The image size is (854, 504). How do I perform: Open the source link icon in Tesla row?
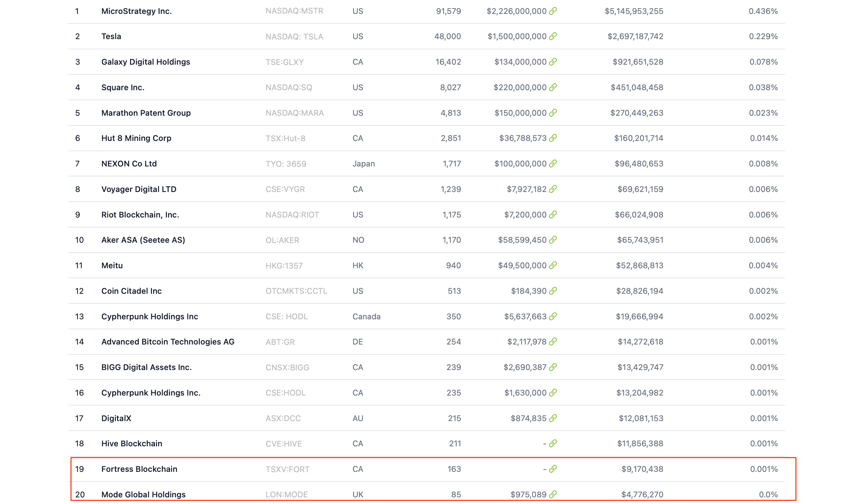(x=553, y=36)
